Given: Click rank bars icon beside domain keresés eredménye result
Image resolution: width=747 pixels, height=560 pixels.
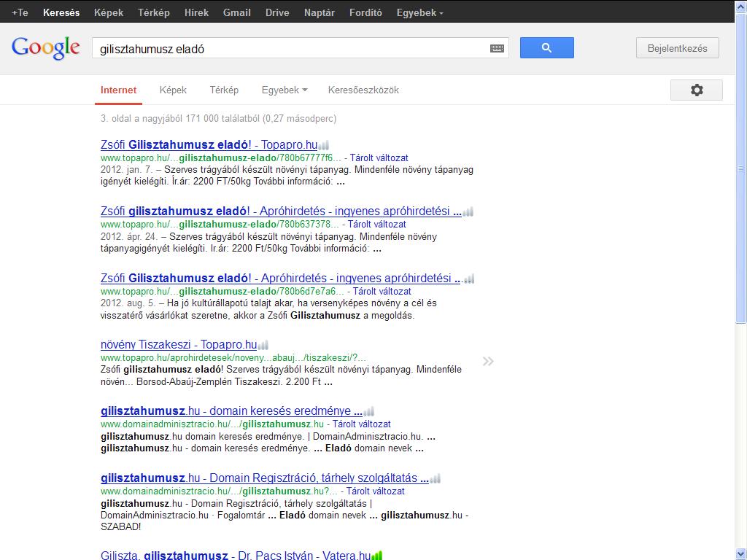Looking at the screenshot, I should [368, 412].
